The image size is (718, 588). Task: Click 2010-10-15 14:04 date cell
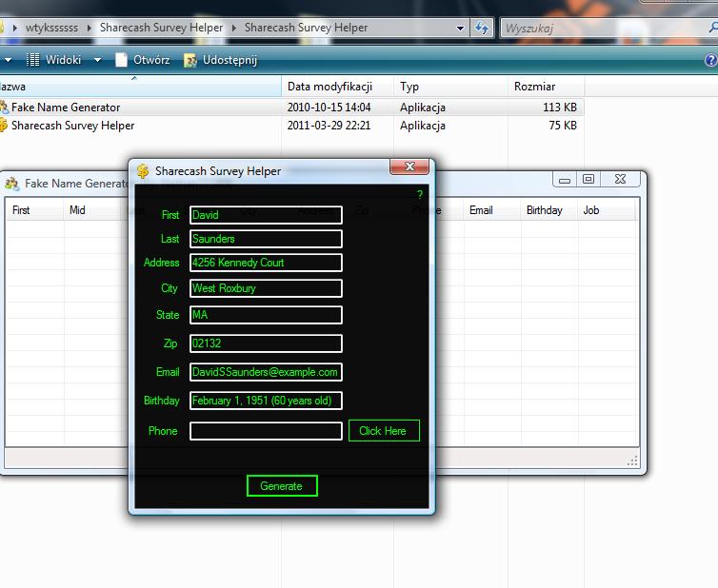tap(329, 108)
